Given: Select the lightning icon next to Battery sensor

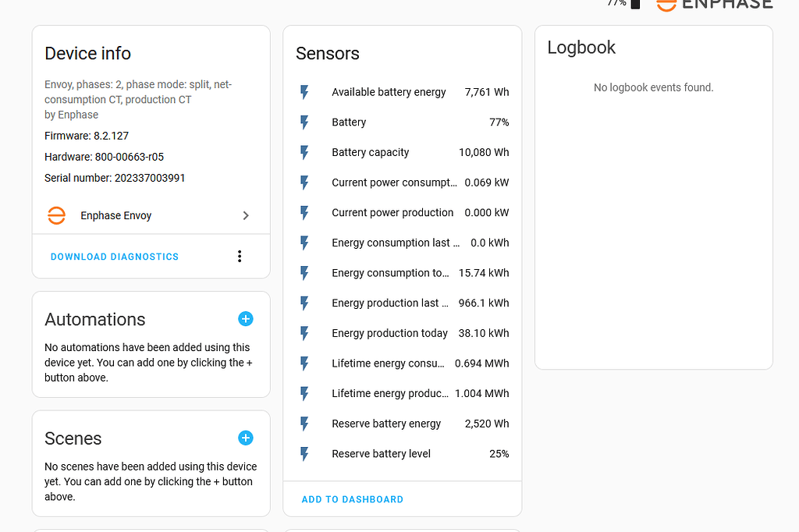Looking at the screenshot, I should click(304, 122).
